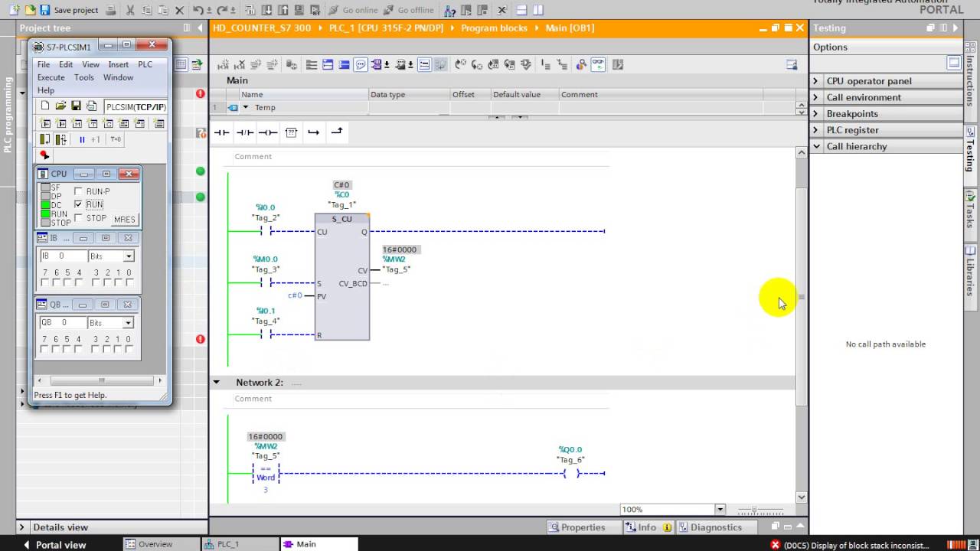Open PLCSIM File menu
The width and height of the screenshot is (980, 551).
(44, 65)
